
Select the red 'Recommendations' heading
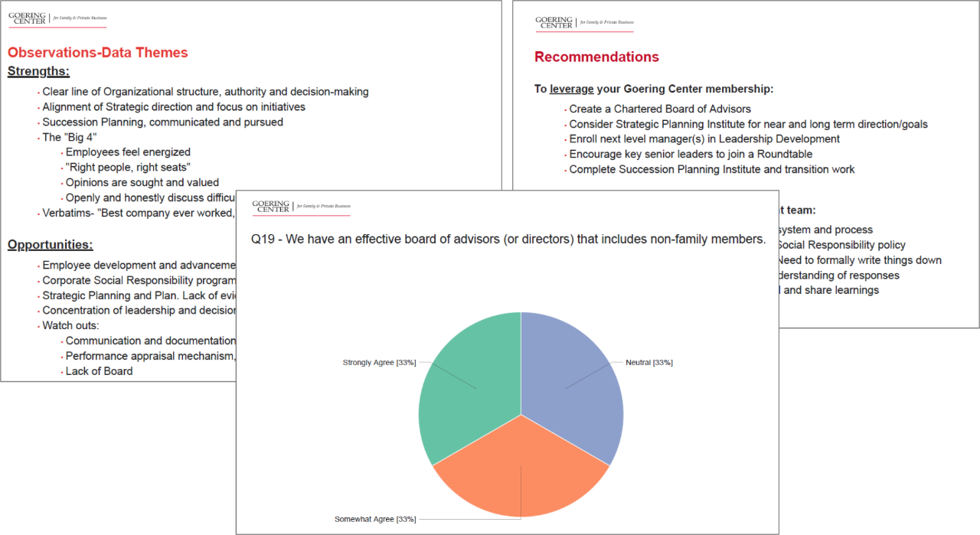(x=596, y=57)
